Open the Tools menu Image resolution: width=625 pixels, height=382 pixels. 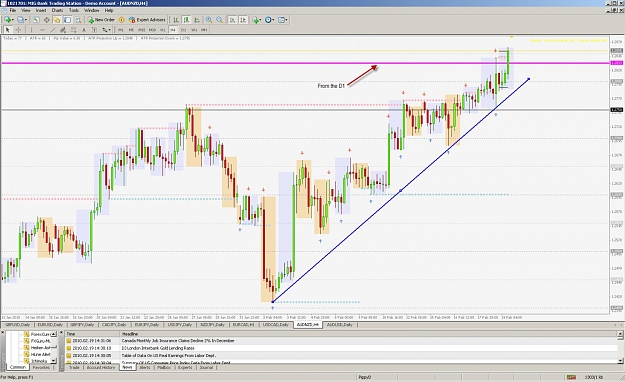pos(74,10)
